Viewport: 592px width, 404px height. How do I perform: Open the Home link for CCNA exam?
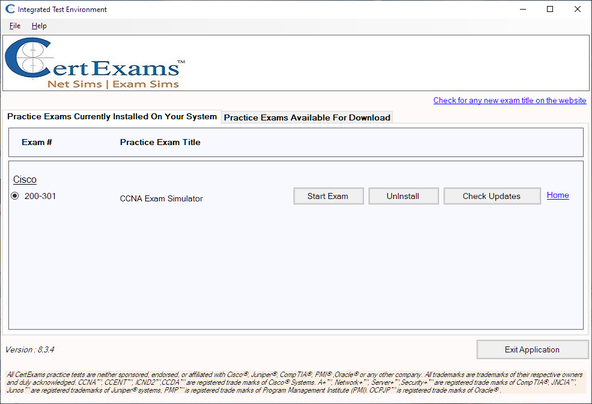[x=558, y=195]
